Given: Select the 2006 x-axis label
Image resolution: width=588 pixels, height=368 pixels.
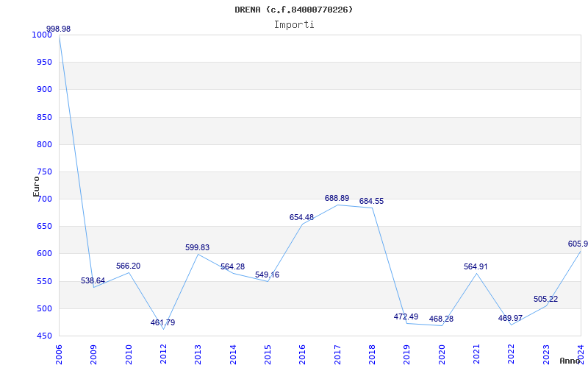Looking at the screenshot, I should click(59, 355).
